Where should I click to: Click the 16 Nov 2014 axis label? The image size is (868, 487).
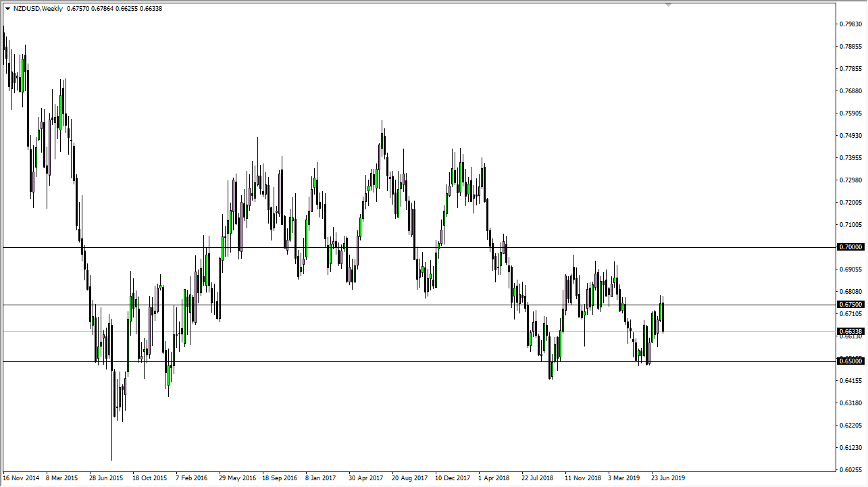tap(22, 478)
